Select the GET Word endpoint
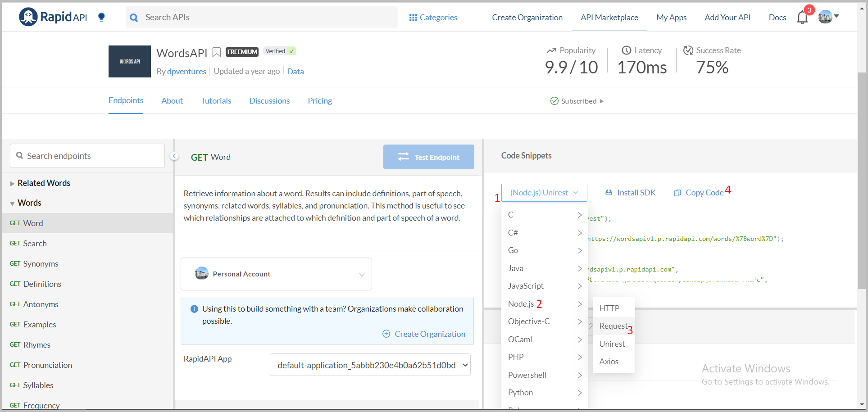The height and width of the screenshot is (412, 868). pos(87,223)
